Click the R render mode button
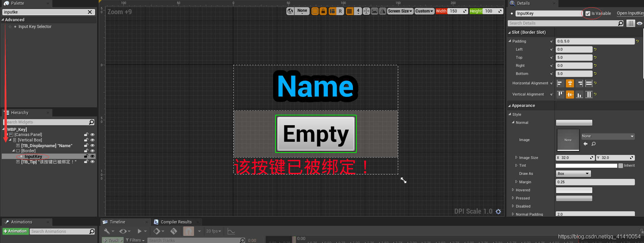The height and width of the screenshot is (243, 644). 340,11
